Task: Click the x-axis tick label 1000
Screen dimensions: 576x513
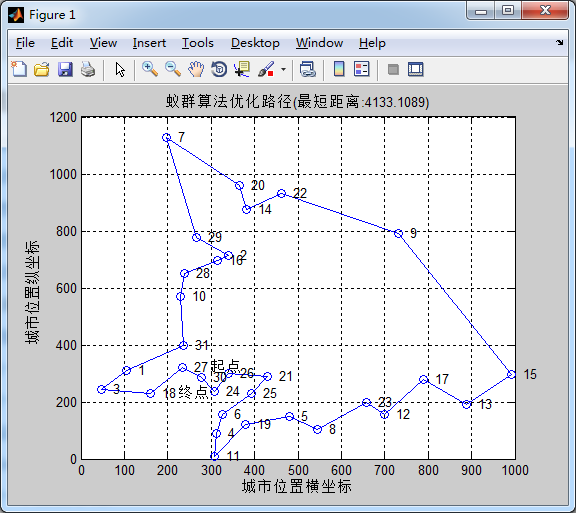Action: 515,470
